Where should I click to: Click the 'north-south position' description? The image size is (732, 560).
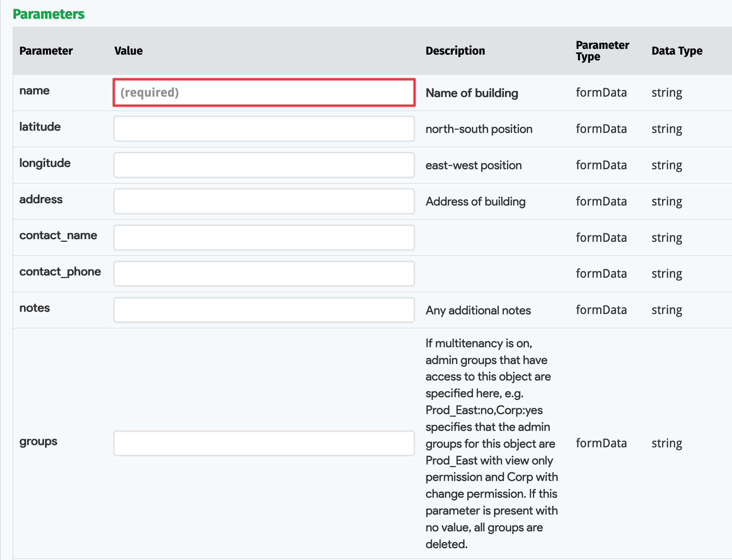479,129
